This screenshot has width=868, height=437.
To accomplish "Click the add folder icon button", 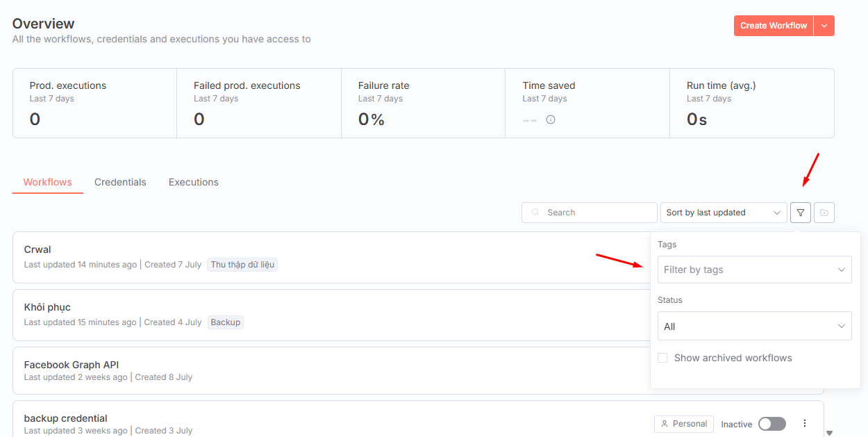I will pos(824,213).
